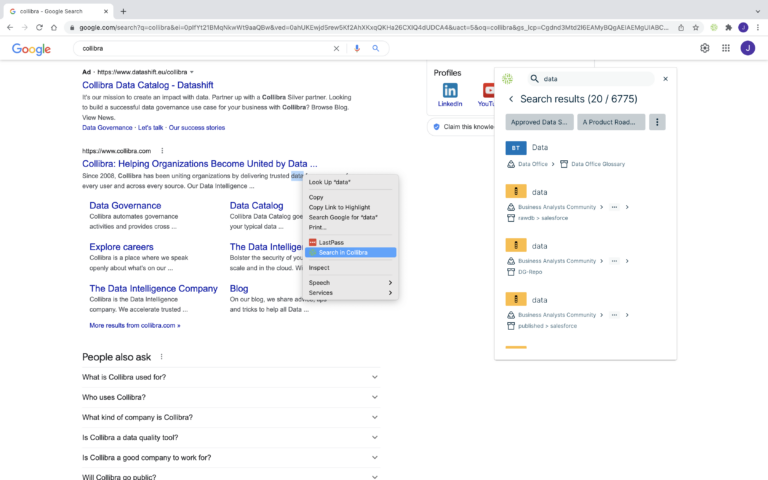Open 'Collibra: Helping Organizations Become United' result
Viewport: 768px width, 480px height.
199,164
